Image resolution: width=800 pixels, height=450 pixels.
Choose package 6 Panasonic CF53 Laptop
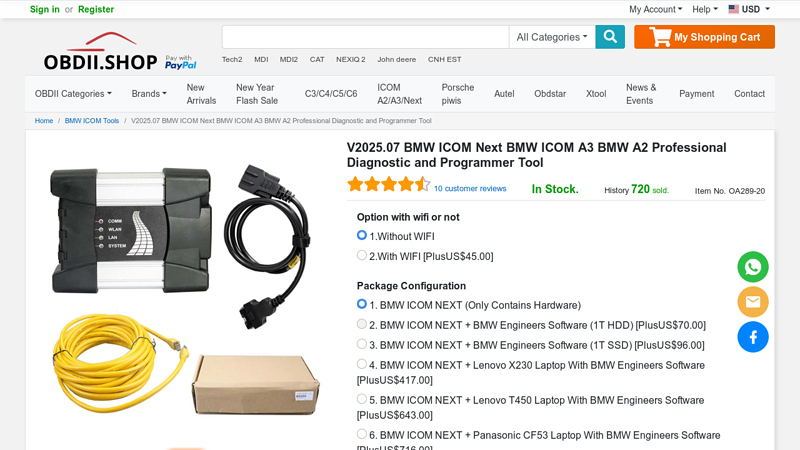(x=362, y=434)
